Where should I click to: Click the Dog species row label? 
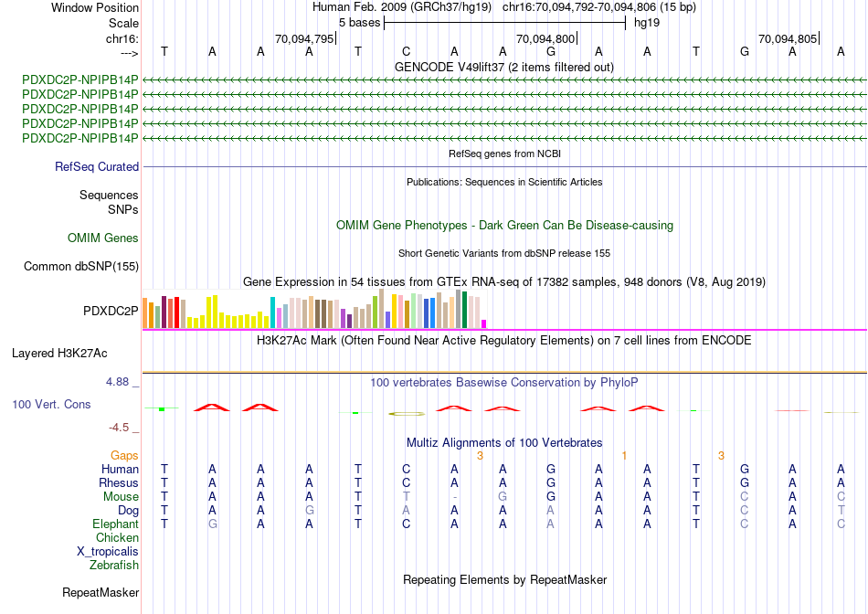point(129,511)
